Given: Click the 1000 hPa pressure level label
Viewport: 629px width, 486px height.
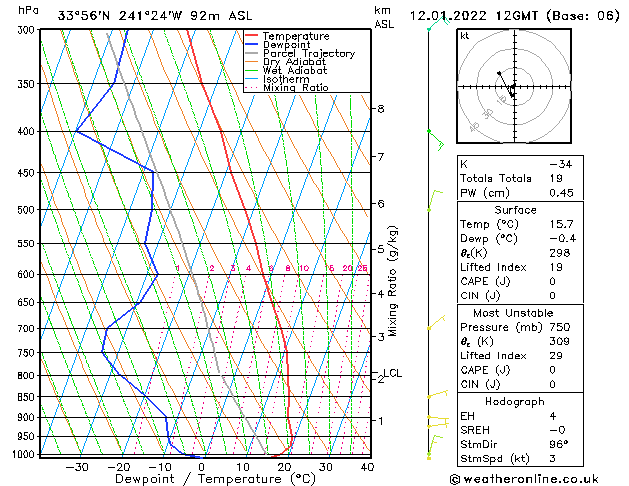Looking at the screenshot, I should [25, 454].
